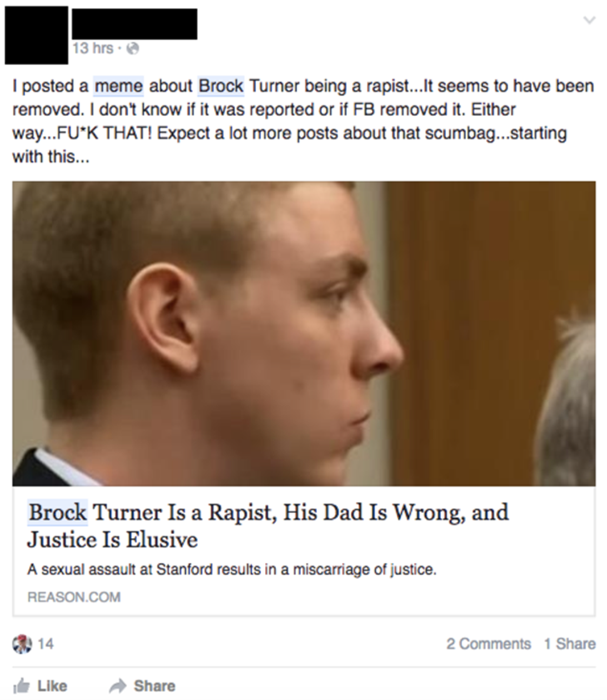Screen dimensions: 607x700
Task: Click the highlighted Brock in headline
Action: coord(58,512)
